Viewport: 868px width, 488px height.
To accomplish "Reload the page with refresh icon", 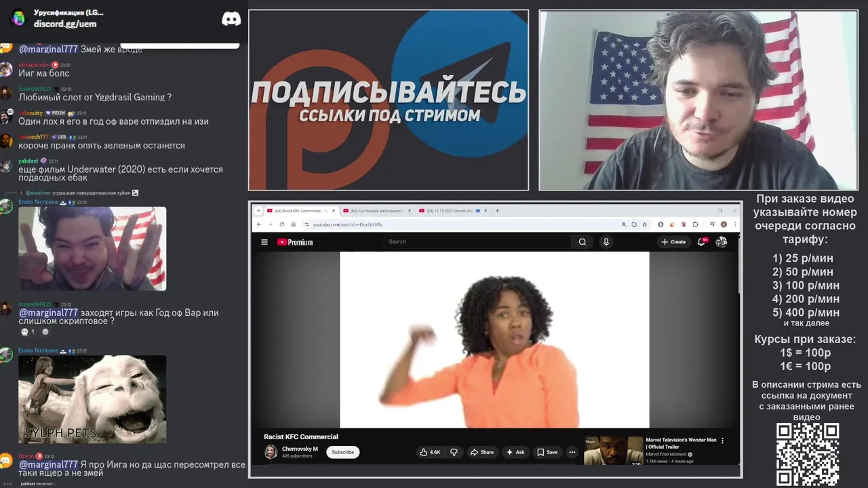I will pos(282,224).
